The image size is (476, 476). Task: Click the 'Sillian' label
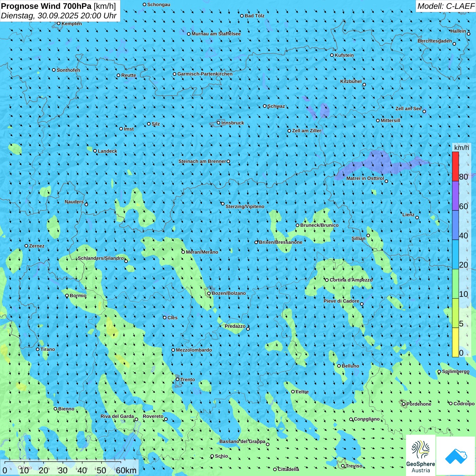tap(358, 238)
